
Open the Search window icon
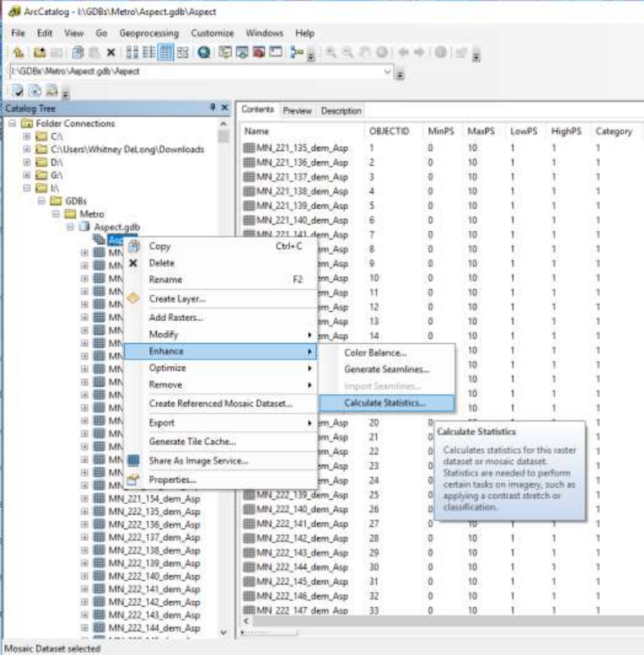pyautogui.click(x=242, y=52)
